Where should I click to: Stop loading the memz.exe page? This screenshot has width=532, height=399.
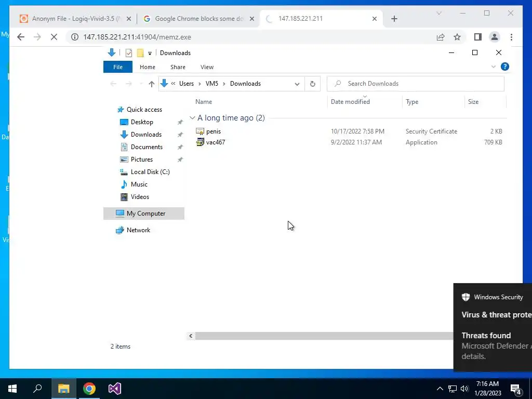tap(54, 37)
